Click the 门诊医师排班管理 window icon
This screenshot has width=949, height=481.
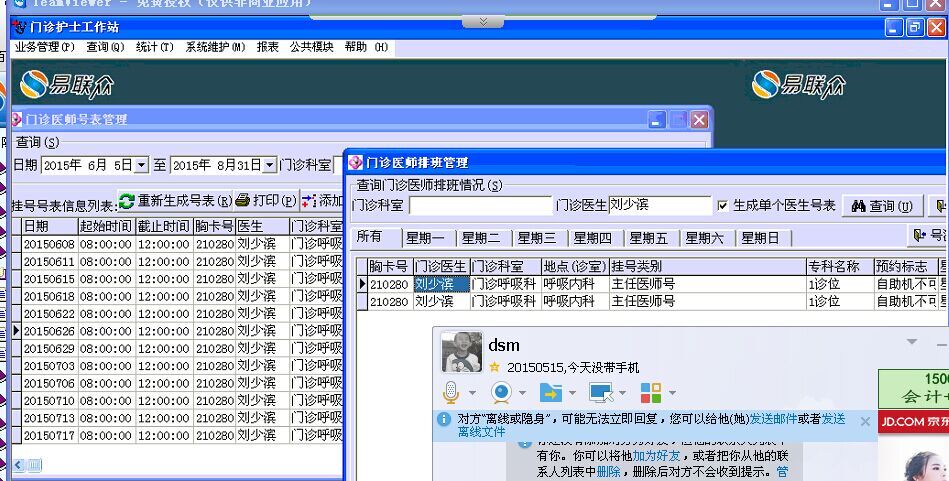355,162
